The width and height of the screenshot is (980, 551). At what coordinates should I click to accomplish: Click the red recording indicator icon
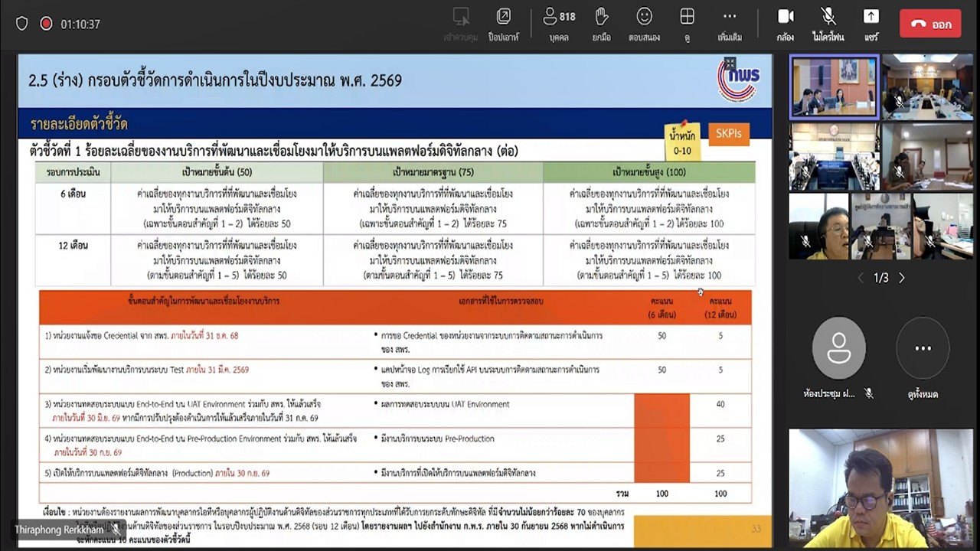coord(46,24)
